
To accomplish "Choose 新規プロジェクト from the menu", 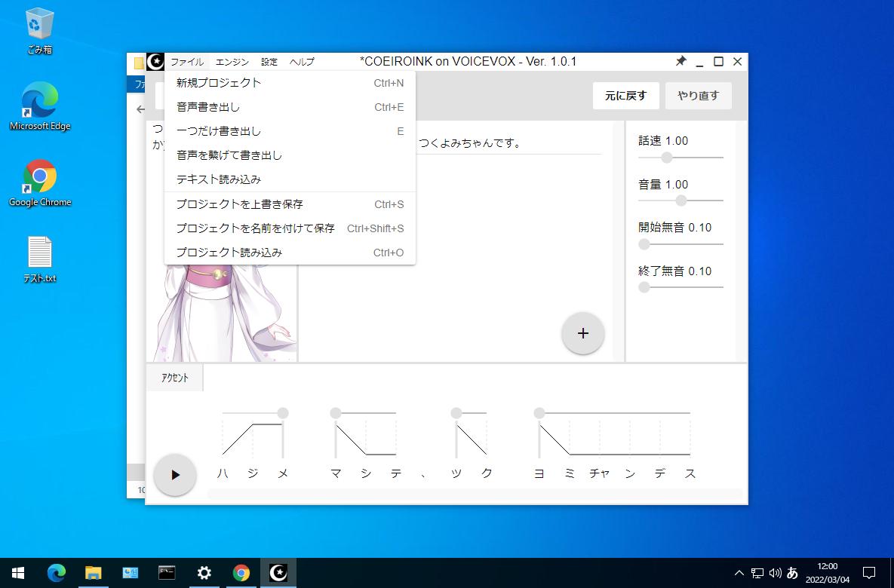I will (290, 83).
